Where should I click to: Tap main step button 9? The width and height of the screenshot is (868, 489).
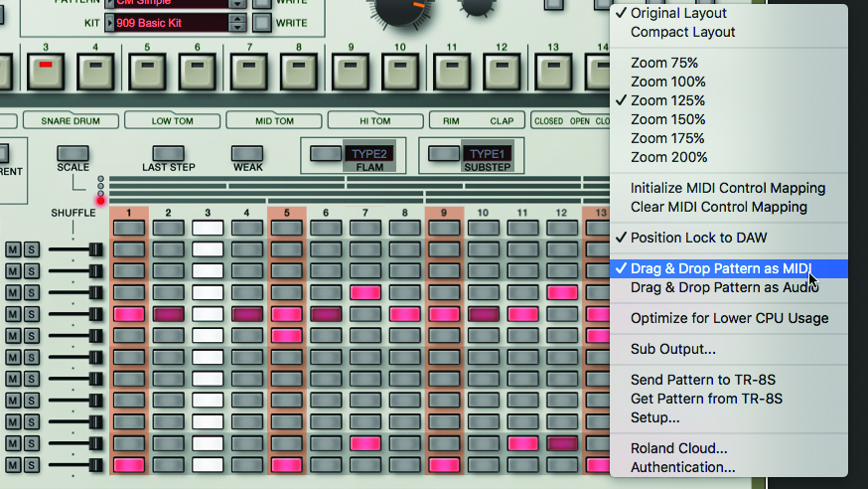[x=351, y=71]
